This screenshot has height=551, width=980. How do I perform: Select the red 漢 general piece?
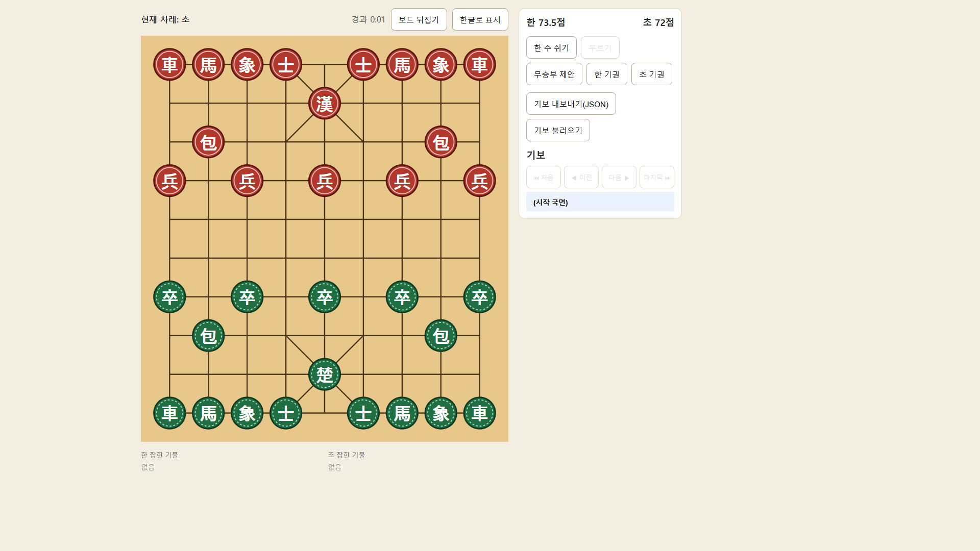point(325,104)
